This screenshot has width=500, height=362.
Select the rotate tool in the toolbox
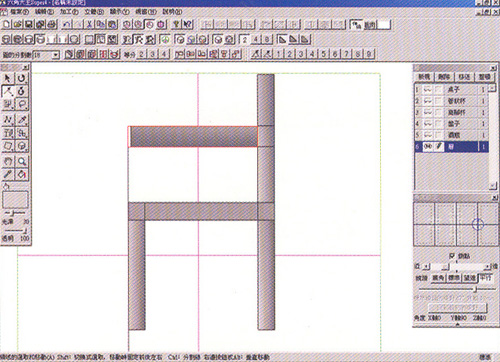coord(22,78)
